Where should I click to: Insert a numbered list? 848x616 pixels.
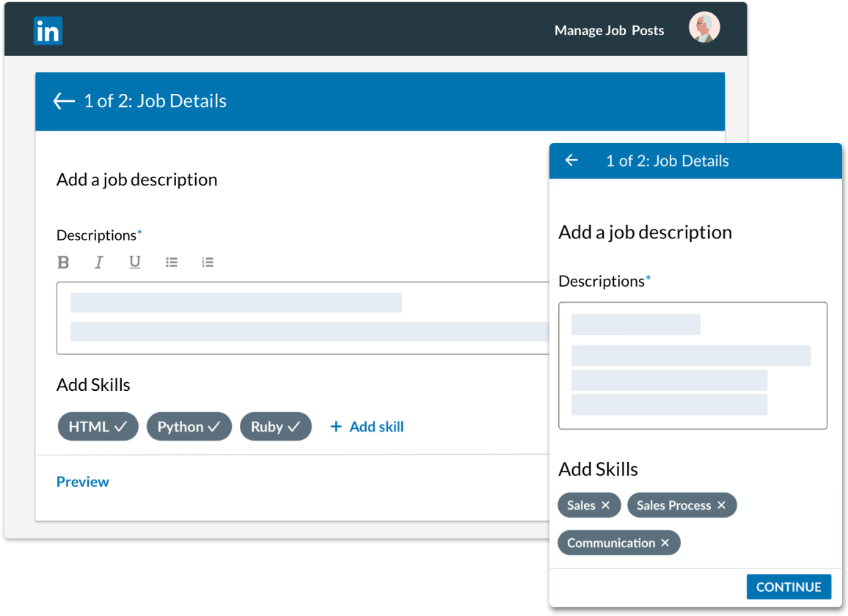click(208, 263)
